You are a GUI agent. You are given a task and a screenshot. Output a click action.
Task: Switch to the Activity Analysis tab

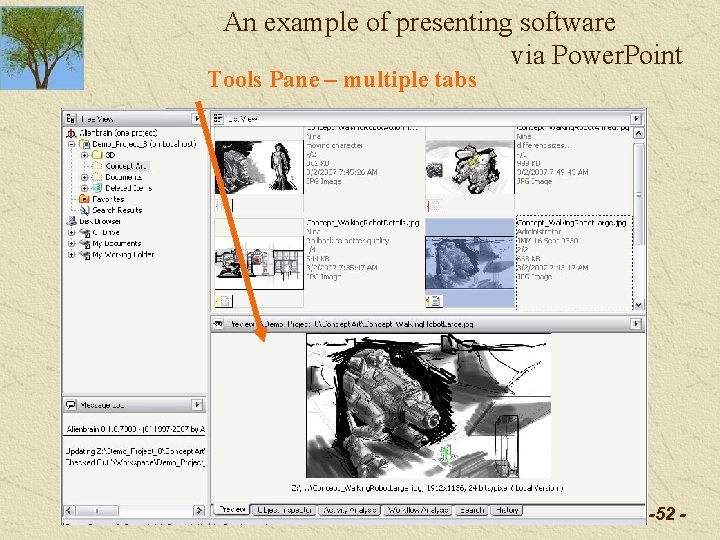[x=349, y=510]
